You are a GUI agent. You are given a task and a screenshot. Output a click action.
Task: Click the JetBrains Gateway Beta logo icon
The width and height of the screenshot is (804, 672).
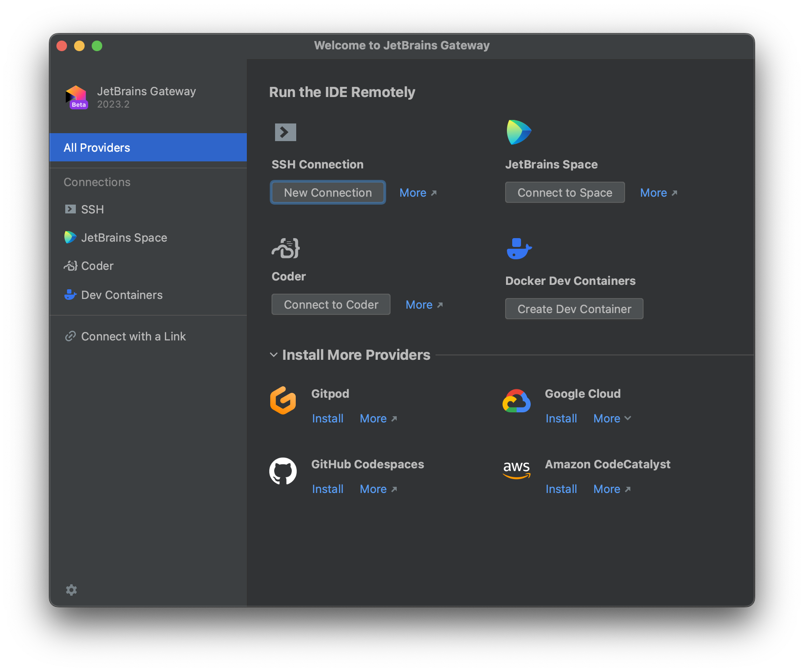pyautogui.click(x=77, y=97)
